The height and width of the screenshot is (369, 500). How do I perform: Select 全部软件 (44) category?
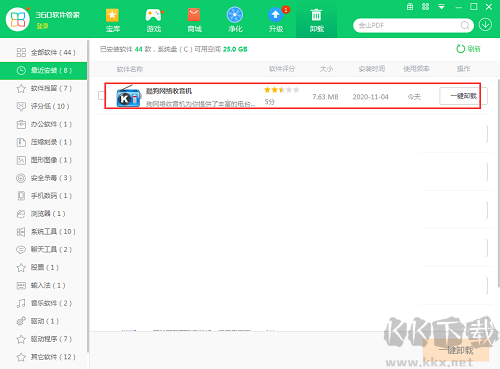[x=44, y=52]
